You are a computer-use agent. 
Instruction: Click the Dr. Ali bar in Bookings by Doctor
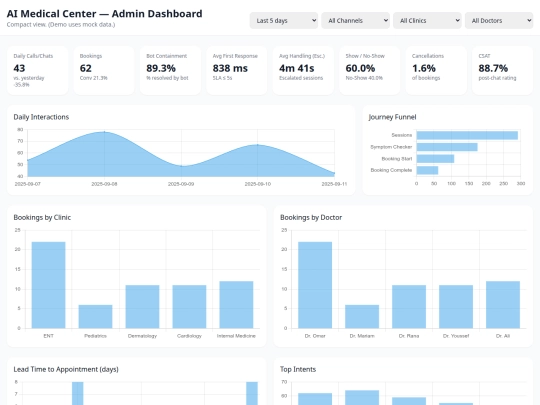pos(503,305)
